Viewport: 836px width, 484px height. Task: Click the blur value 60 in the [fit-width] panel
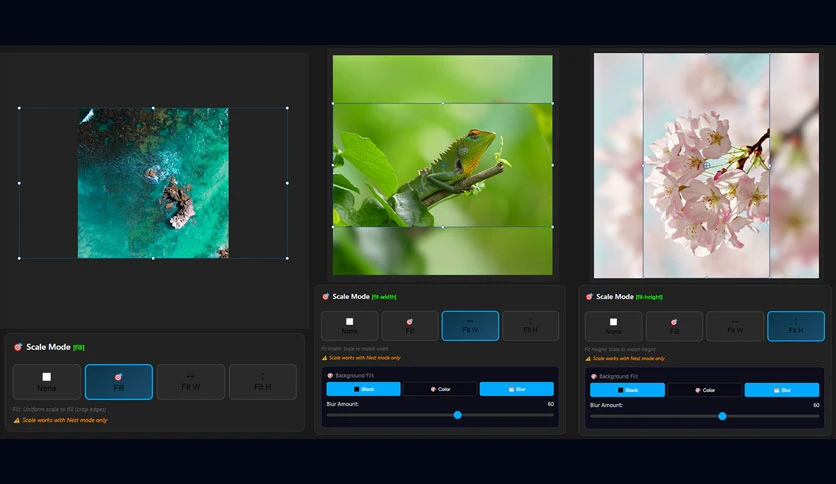551,404
